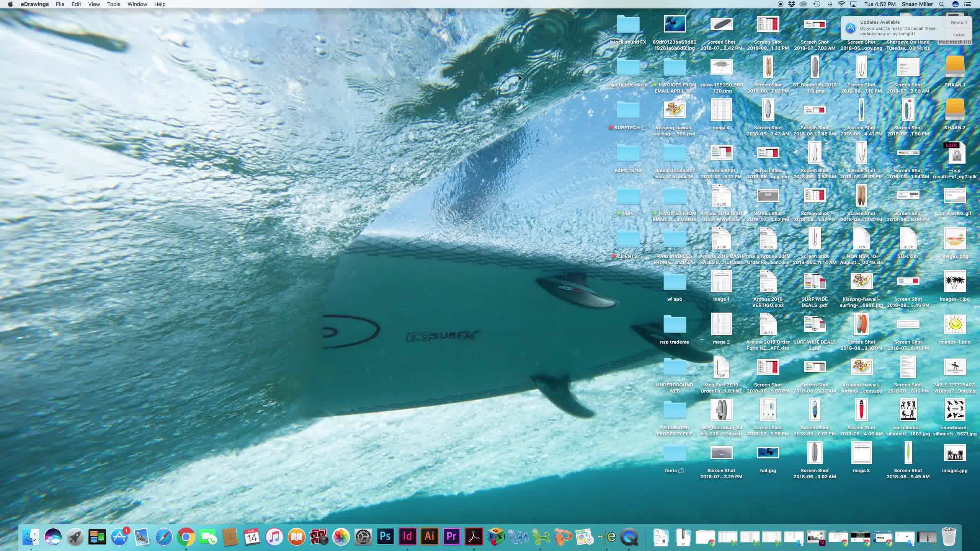Launch Photoshop from the Dock
Image resolution: width=980 pixels, height=551 pixels.
[385, 537]
